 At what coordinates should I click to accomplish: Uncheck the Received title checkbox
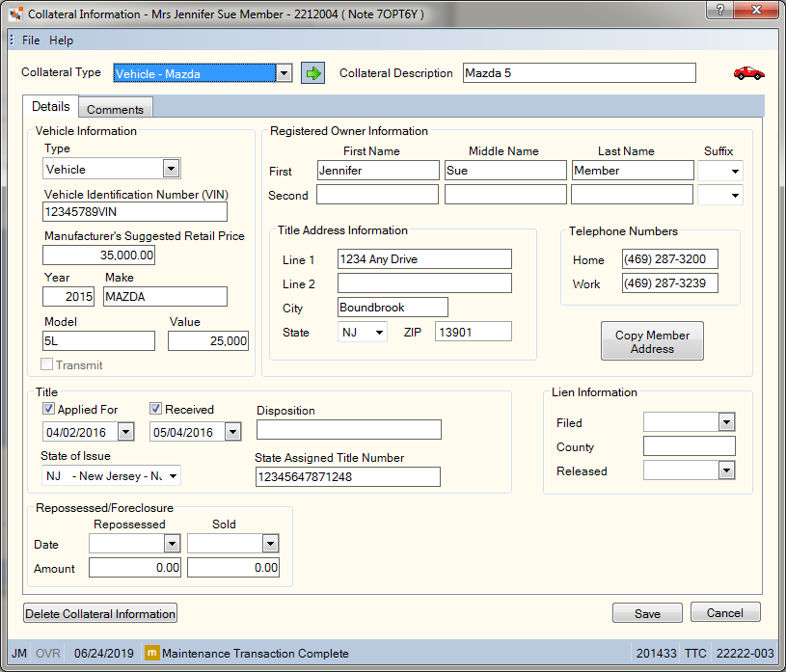(x=155, y=409)
